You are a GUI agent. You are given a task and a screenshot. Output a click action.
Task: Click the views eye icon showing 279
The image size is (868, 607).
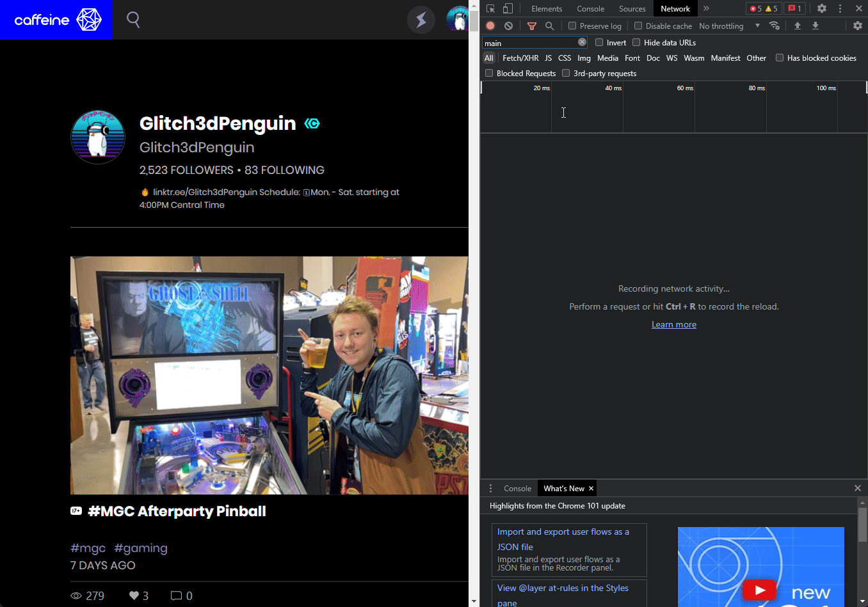pos(76,595)
